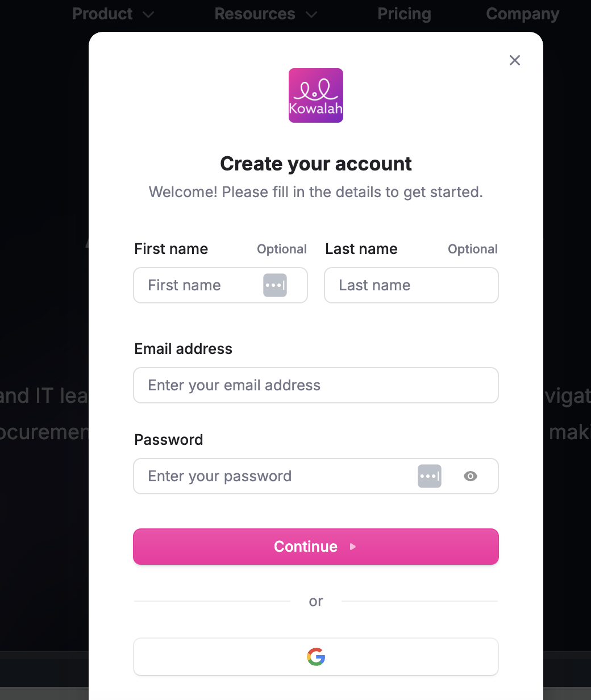Click the Product dropdown chevron icon

click(149, 14)
